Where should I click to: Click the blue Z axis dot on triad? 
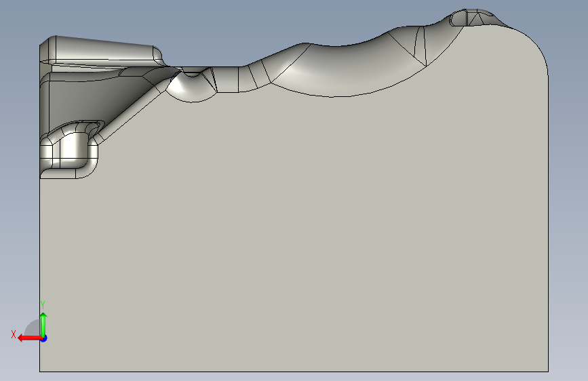click(x=44, y=338)
